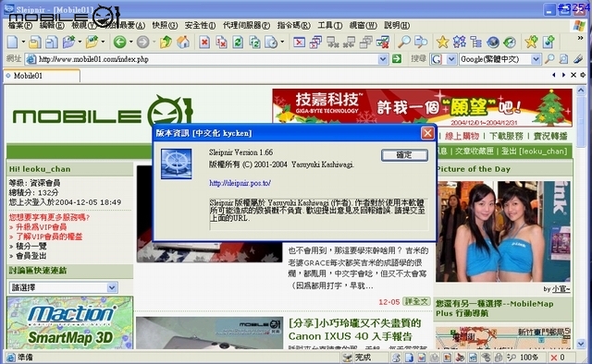Click the Close all tabs cascade icon
The width and height of the screenshot is (592, 364).
(x=315, y=42)
